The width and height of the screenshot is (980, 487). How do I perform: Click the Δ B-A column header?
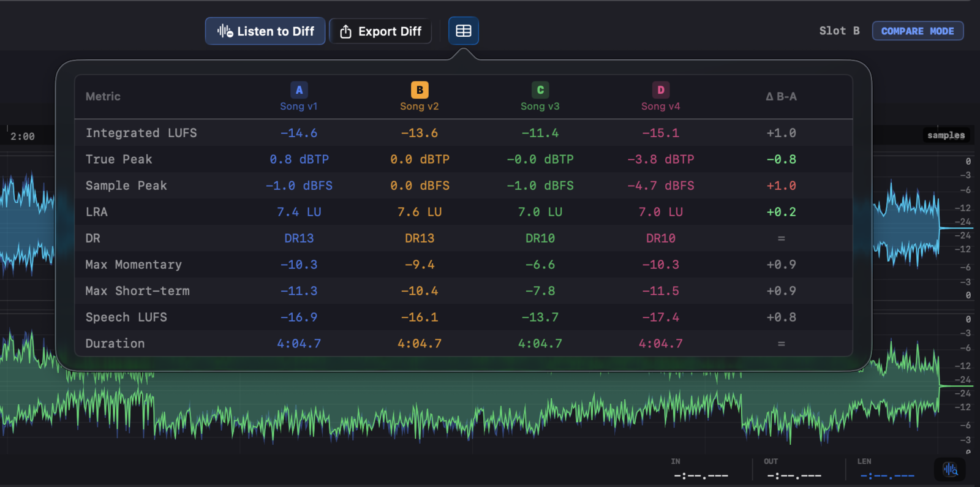pyautogui.click(x=781, y=97)
